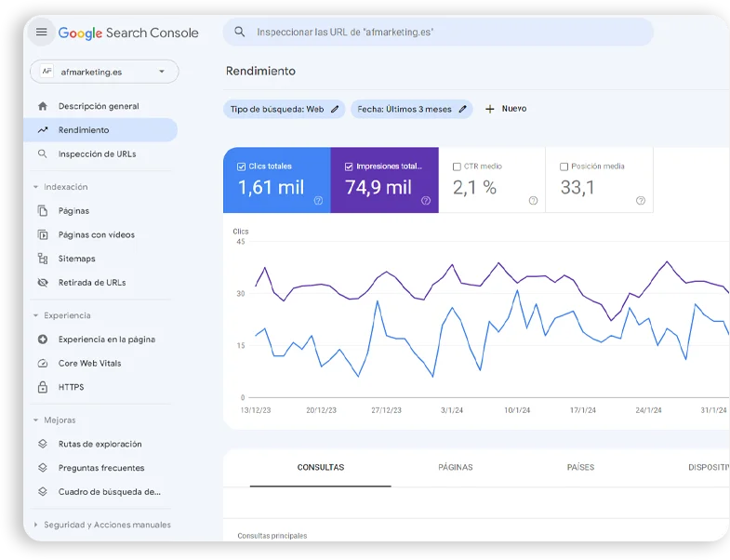Open help icon on Impresiones totales card
Screen dimensions: 730x560
(x=426, y=201)
